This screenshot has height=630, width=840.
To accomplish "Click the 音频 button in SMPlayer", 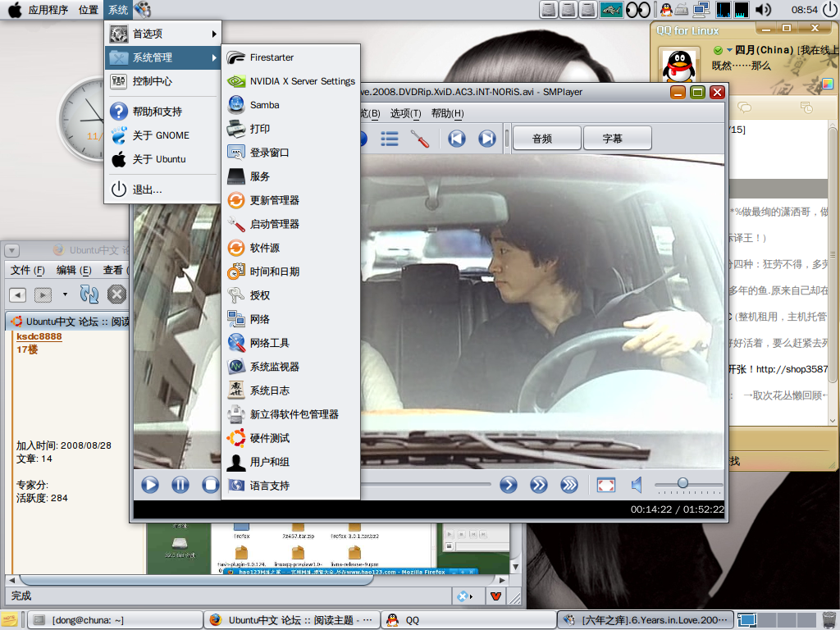I will [547, 139].
